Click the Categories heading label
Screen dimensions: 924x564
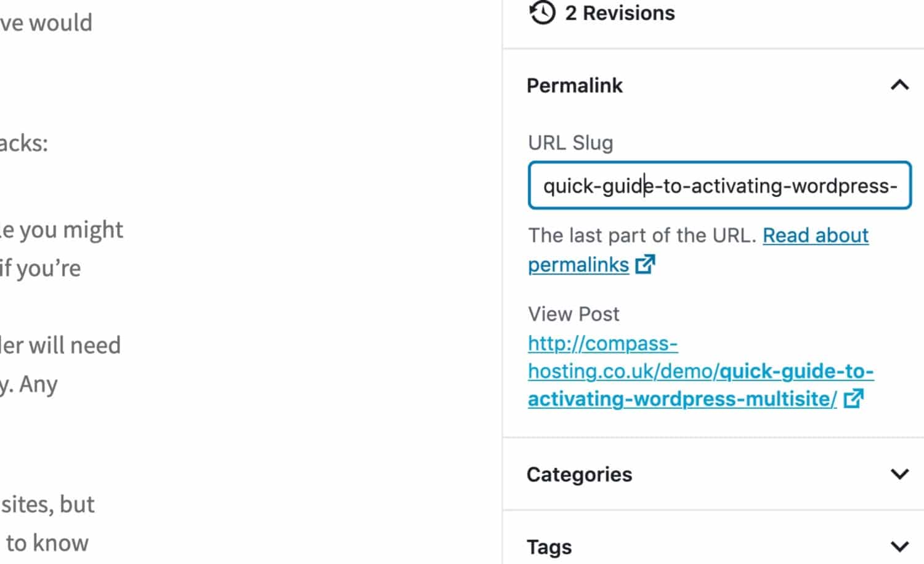click(579, 474)
